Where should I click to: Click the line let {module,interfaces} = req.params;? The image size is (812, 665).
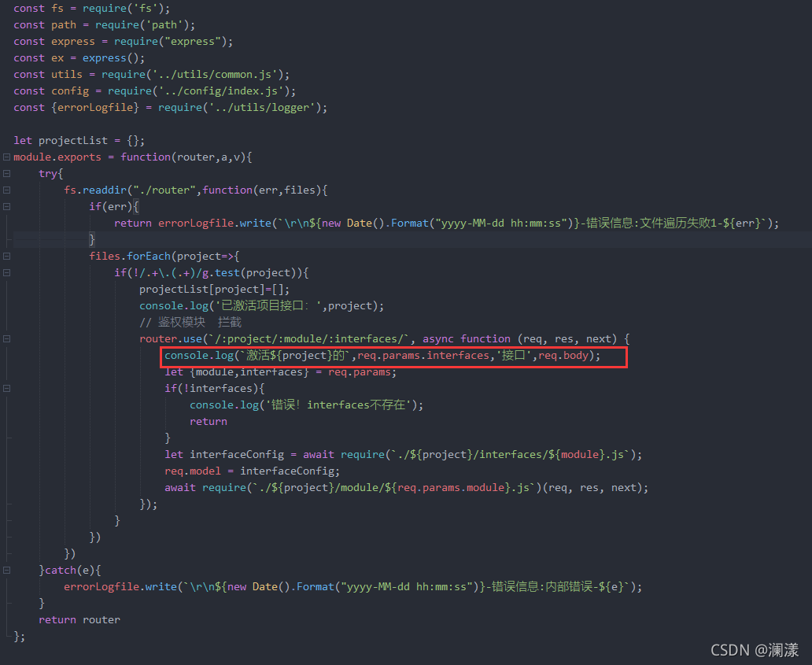(x=281, y=372)
